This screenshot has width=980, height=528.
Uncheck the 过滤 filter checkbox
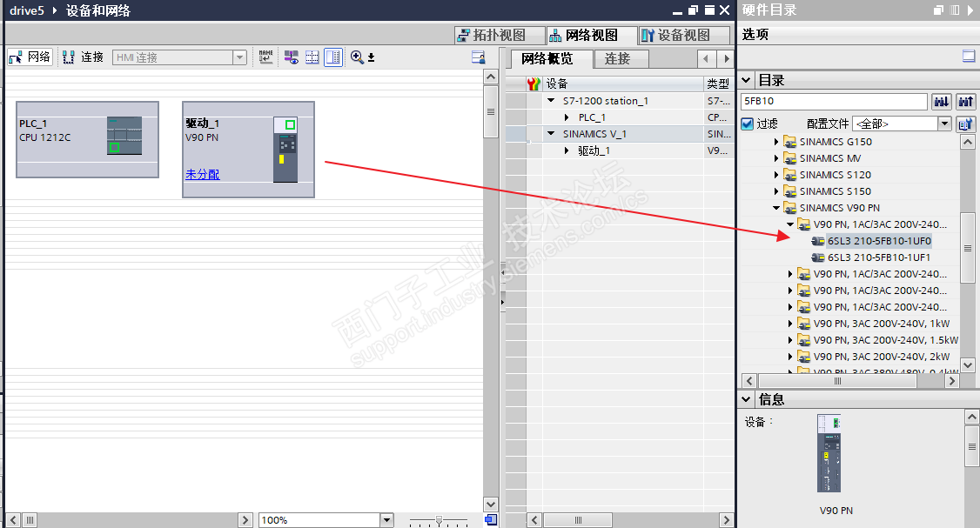748,124
